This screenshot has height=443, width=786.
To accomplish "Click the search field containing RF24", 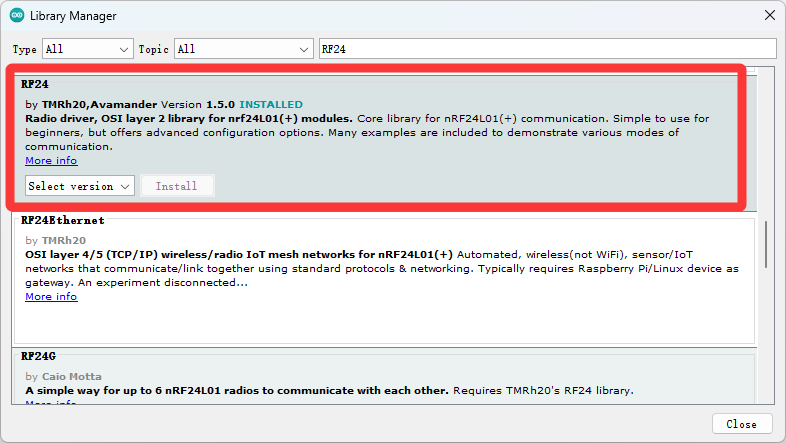I will (x=547, y=49).
